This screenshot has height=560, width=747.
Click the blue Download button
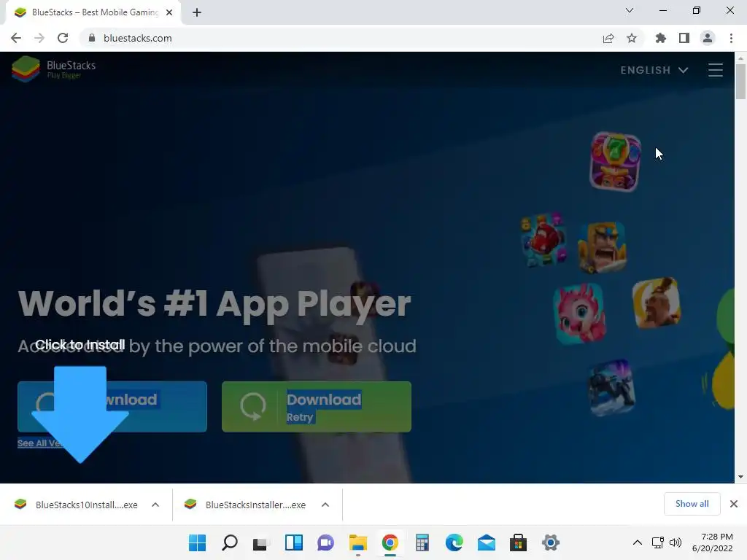click(x=112, y=407)
